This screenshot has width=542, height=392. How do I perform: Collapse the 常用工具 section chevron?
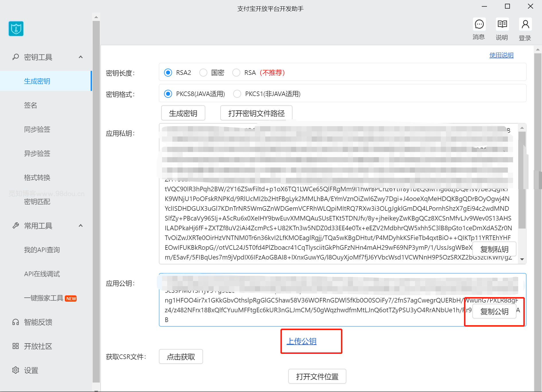coord(81,226)
